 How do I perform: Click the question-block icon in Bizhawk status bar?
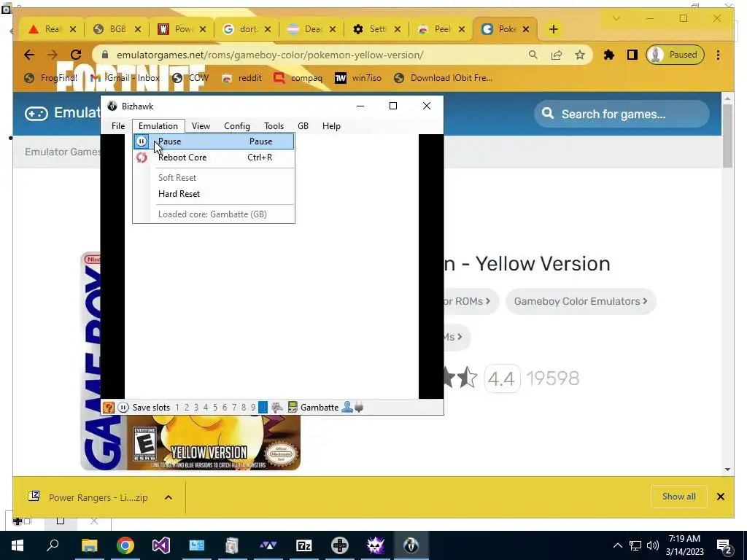click(109, 408)
